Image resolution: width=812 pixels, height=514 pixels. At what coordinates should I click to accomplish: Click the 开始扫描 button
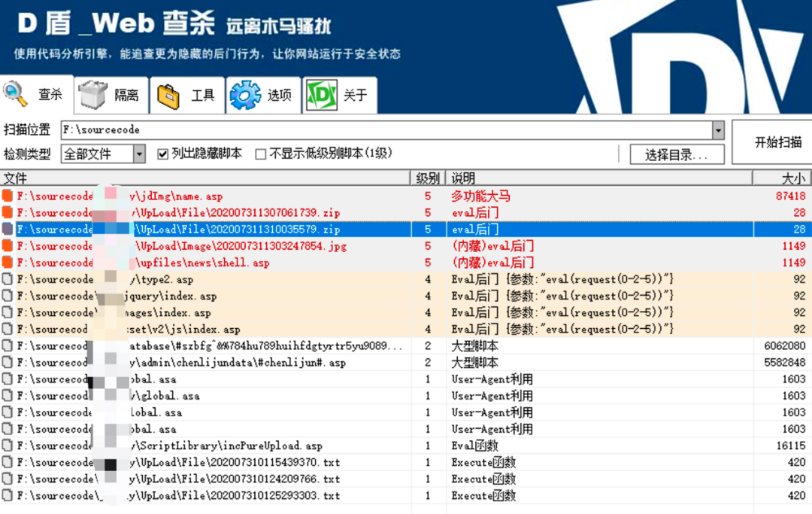(773, 142)
